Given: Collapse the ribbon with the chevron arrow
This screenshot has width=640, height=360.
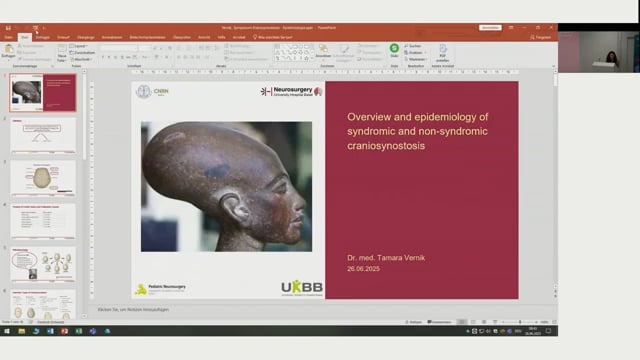Looking at the screenshot, I should (554, 66).
